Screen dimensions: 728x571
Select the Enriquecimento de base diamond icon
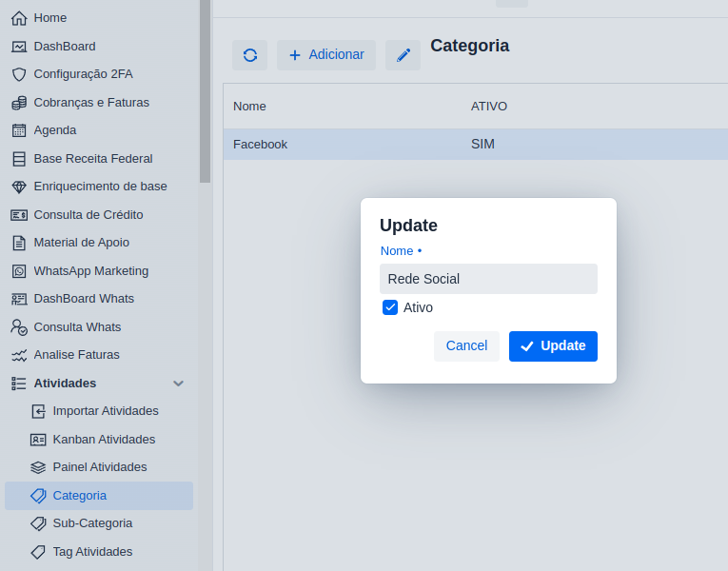(x=19, y=187)
